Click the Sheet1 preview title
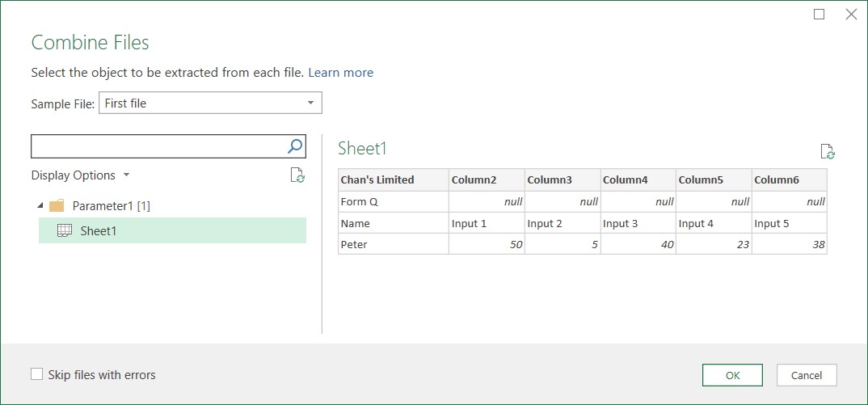Image resolution: width=868 pixels, height=405 pixels. (362, 149)
